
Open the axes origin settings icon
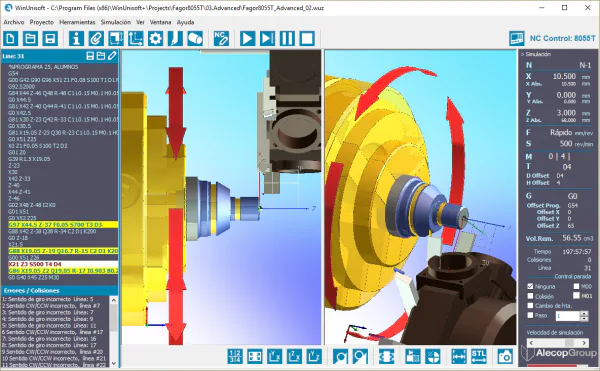pyautogui.click(x=135, y=39)
